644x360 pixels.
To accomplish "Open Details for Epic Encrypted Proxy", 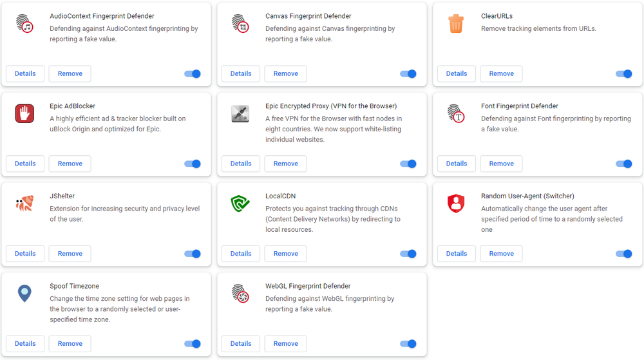I will click(241, 164).
